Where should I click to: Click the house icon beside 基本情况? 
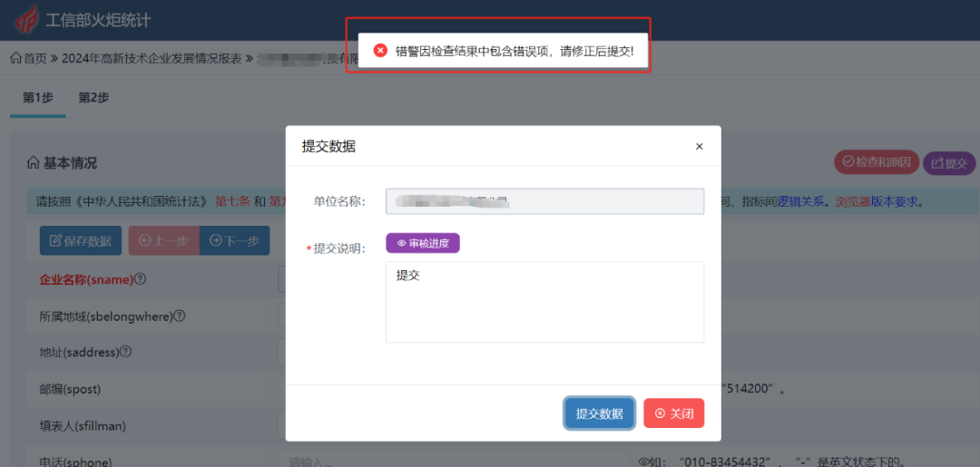pos(33,163)
